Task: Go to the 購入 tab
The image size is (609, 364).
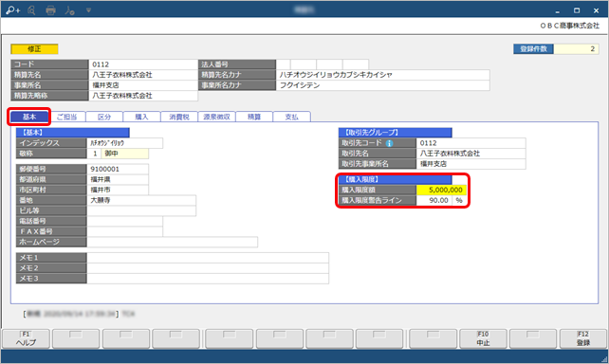Action: (x=141, y=117)
